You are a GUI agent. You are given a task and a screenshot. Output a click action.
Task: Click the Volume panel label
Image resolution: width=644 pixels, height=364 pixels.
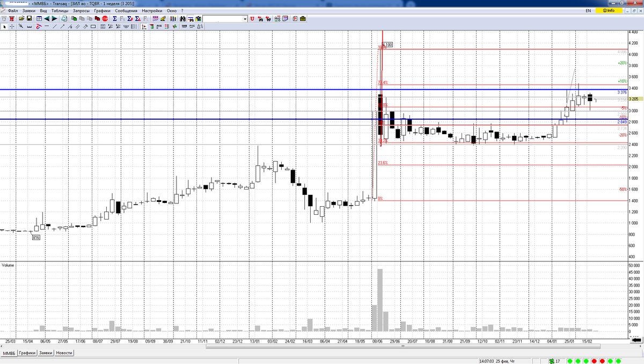(8, 265)
